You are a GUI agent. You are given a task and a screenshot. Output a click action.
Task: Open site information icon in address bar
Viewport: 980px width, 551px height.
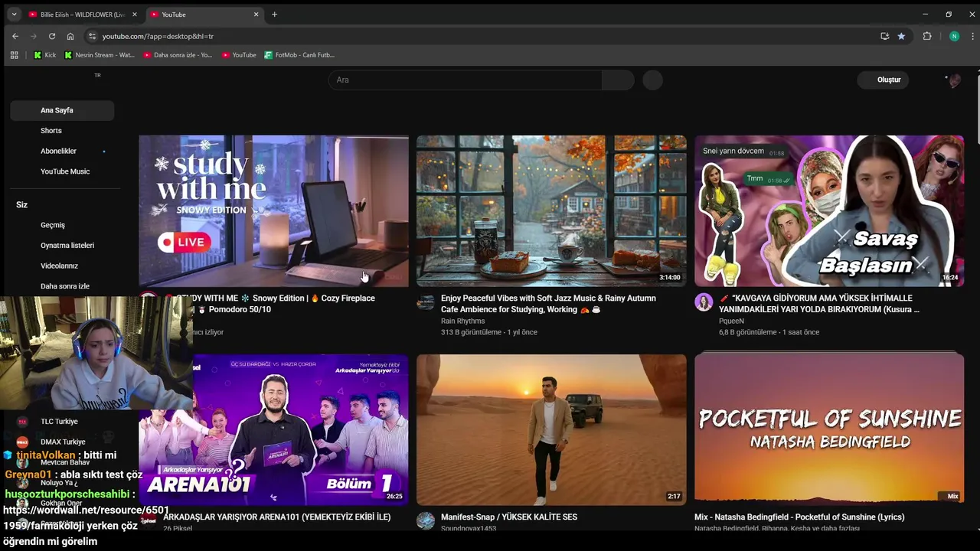92,36
